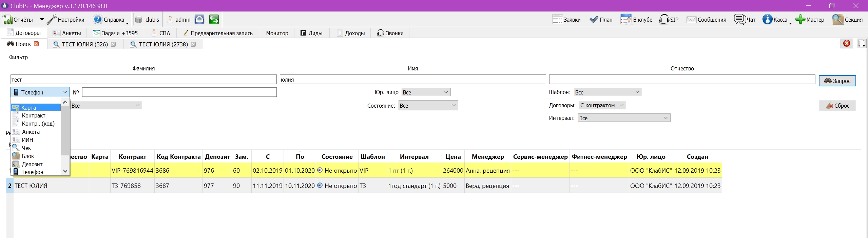Select Чек in the dropdown list
The width and height of the screenshot is (868, 238).
click(36, 148)
